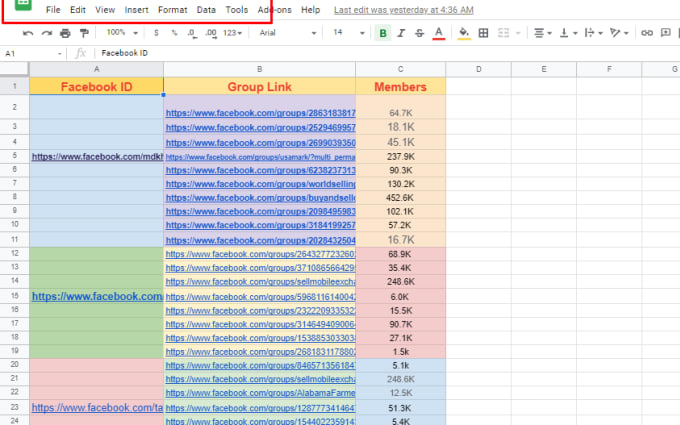Insert a link
680x425 pixels.
[647, 33]
